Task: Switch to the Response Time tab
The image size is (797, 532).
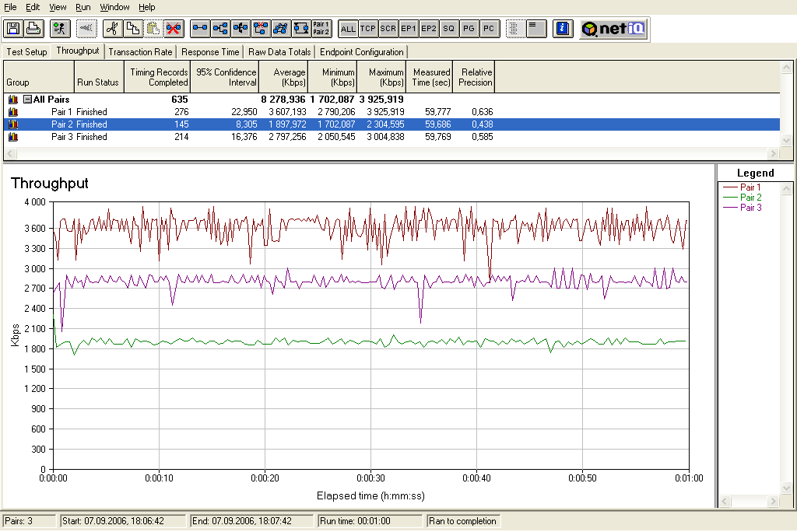Action: pyautogui.click(x=210, y=52)
